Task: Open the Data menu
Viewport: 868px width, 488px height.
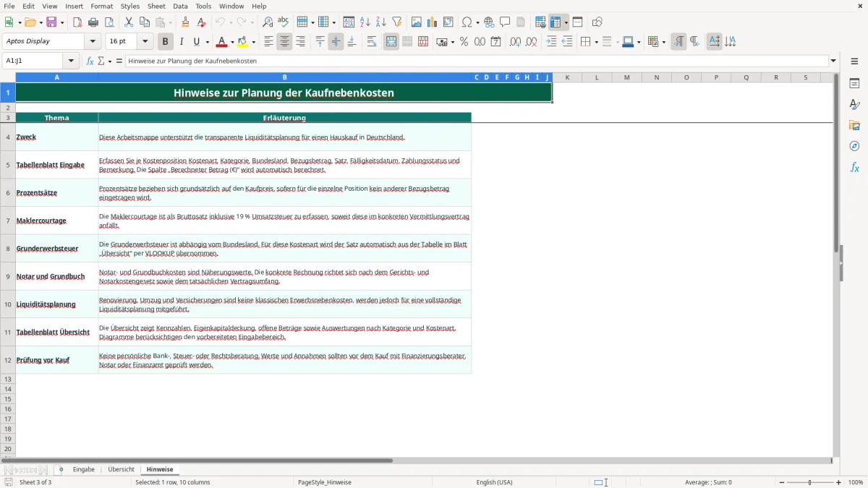Action: 180,6
